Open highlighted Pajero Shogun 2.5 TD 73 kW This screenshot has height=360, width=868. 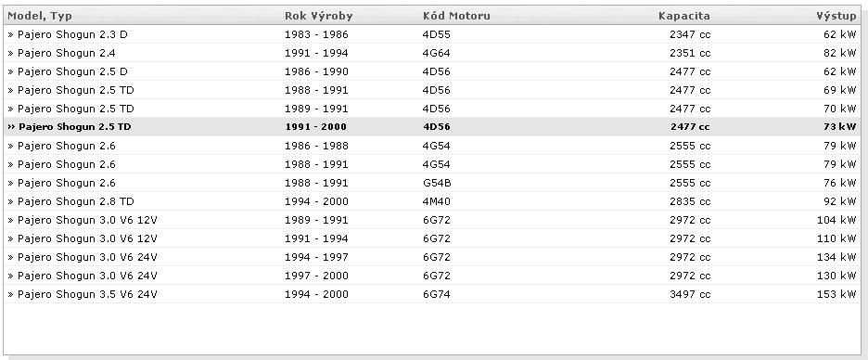point(432,127)
